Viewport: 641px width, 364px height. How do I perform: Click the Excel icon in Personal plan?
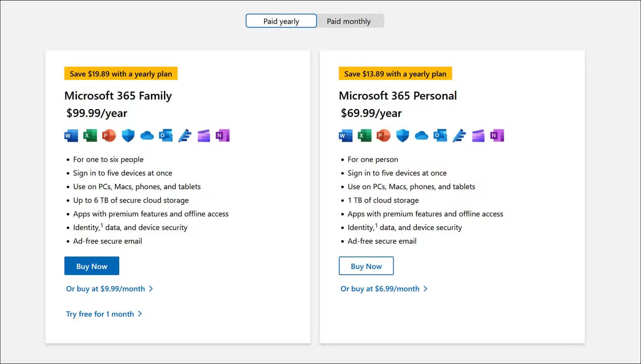pyautogui.click(x=364, y=135)
